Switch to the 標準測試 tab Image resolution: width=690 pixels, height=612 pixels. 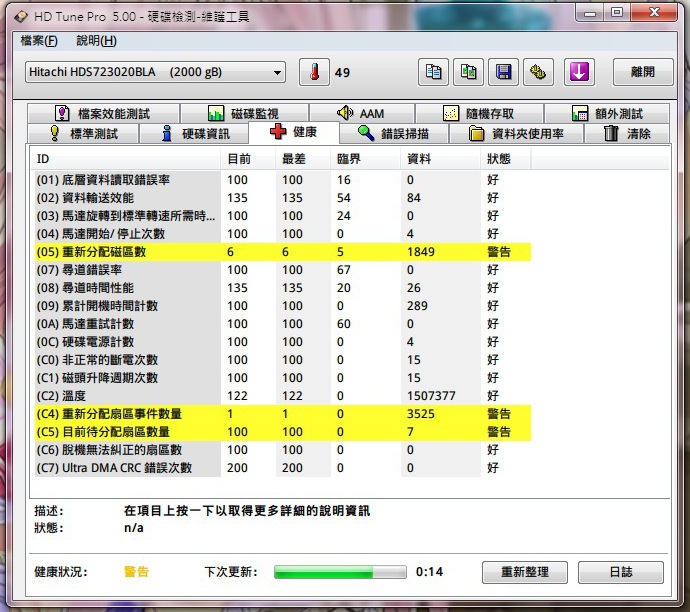point(83,133)
